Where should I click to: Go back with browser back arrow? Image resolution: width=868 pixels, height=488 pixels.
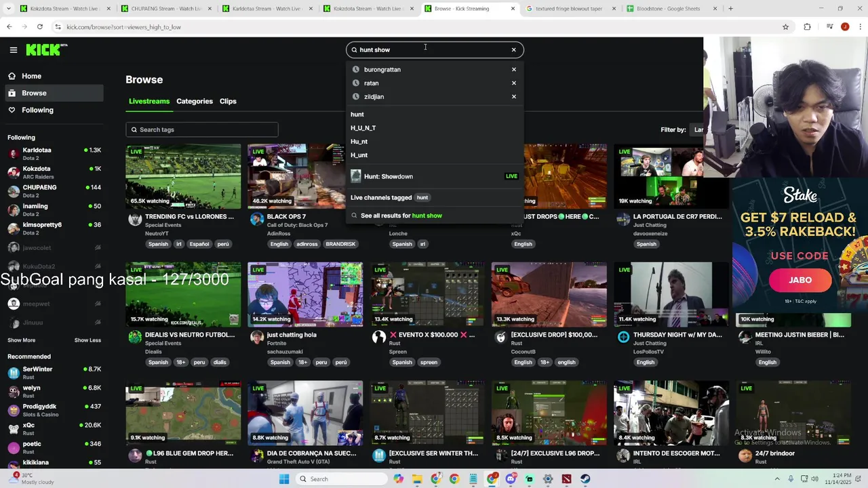pyautogui.click(x=9, y=26)
